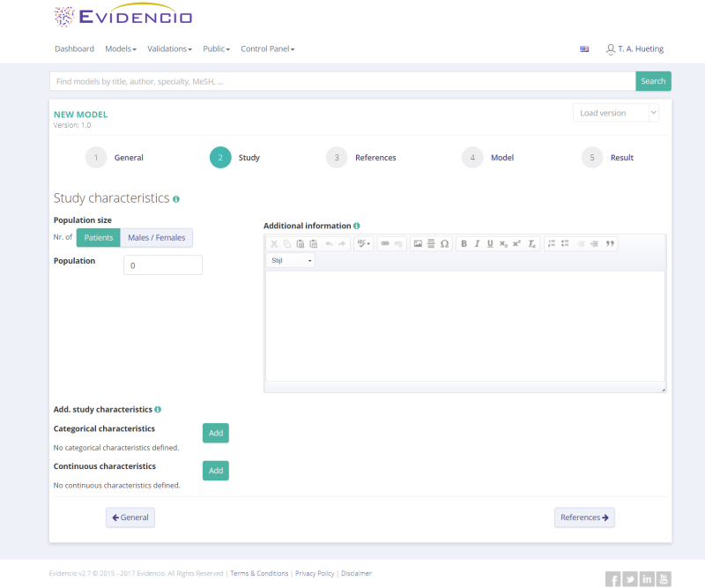Click the Bold formatting icon
This screenshot has height=588, width=705.
(464, 243)
